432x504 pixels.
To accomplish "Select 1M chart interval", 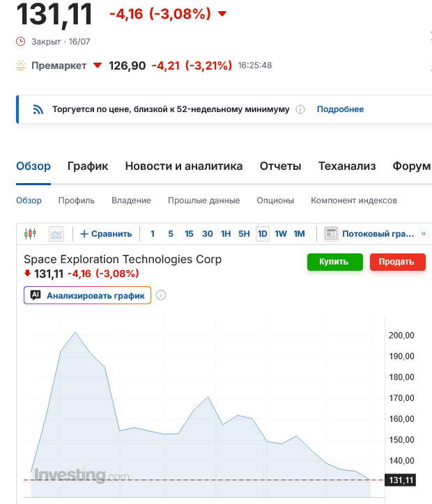I will tap(299, 234).
